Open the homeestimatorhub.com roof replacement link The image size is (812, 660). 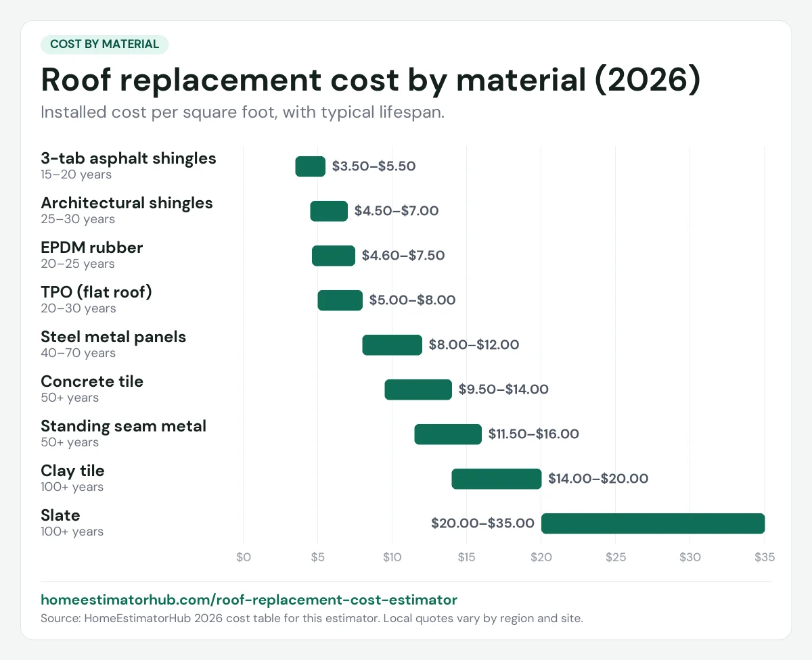click(249, 599)
